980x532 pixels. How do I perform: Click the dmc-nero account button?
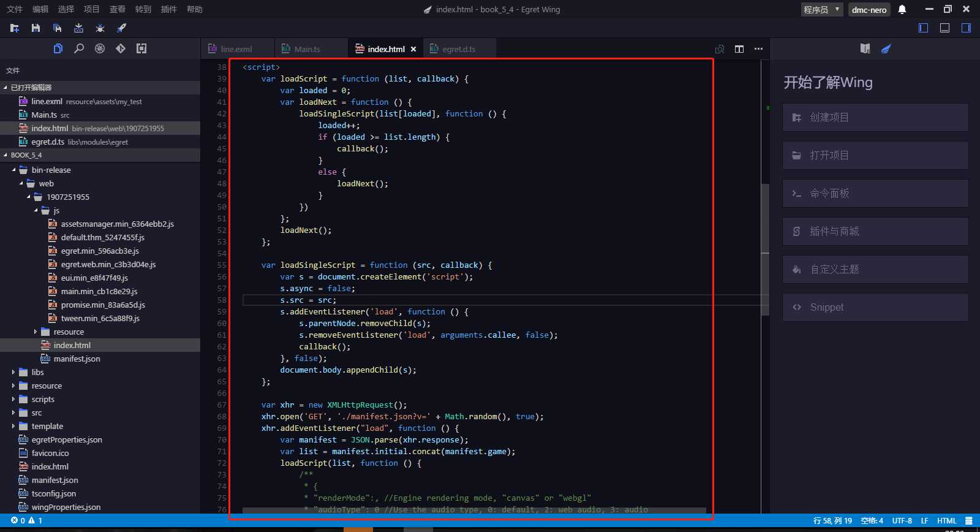coord(869,9)
